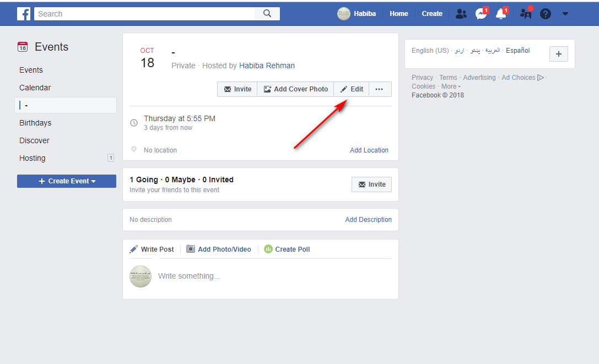The height and width of the screenshot is (364, 599).
Task: Open host link Habiba Rehman
Action: 267,66
